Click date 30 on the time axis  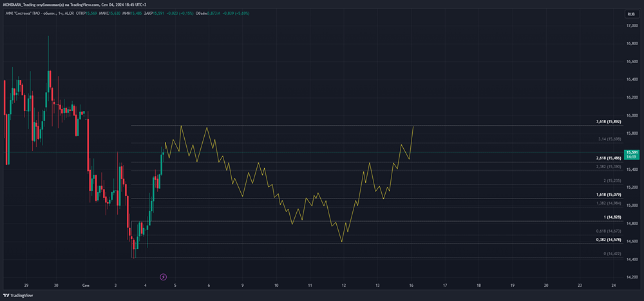tap(56, 286)
